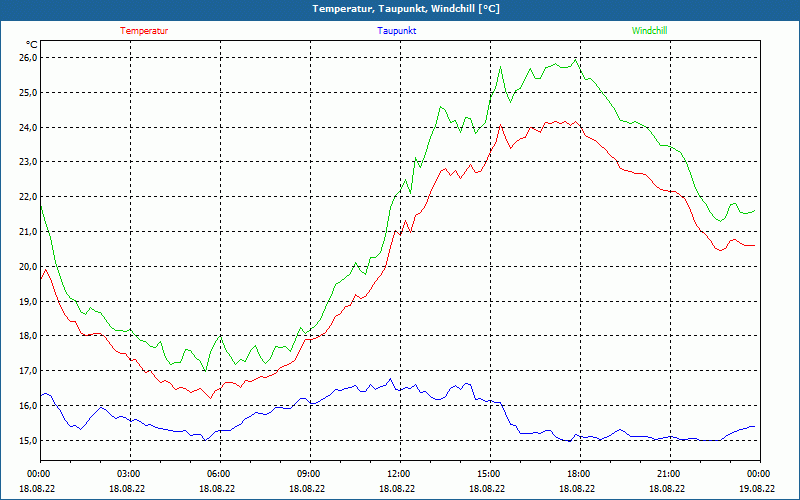The width and height of the screenshot is (800, 500).
Task: Click the 17,0 Y-axis value
Action: click(29, 370)
